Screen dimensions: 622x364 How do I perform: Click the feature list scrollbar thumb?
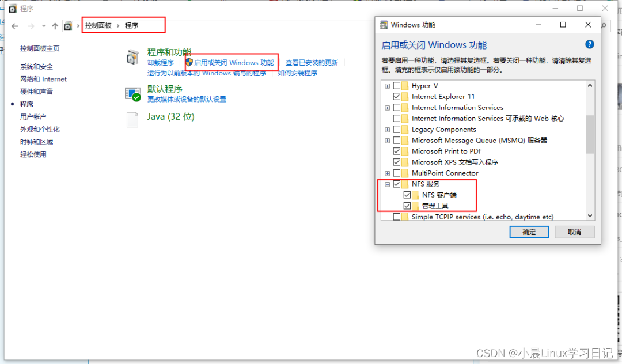(x=590, y=134)
